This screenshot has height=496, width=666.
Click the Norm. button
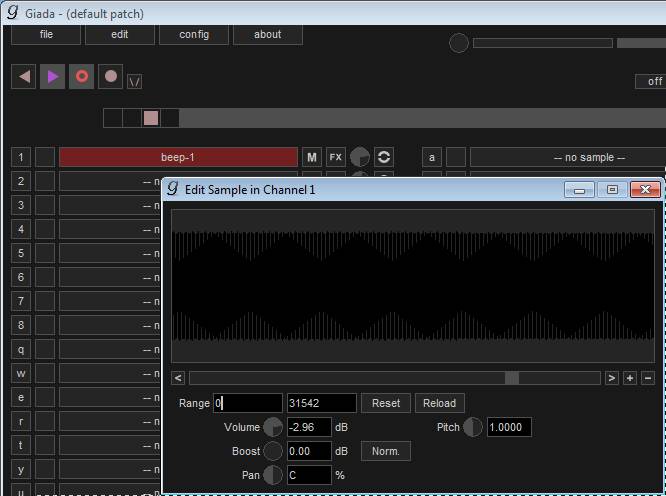[x=385, y=451]
